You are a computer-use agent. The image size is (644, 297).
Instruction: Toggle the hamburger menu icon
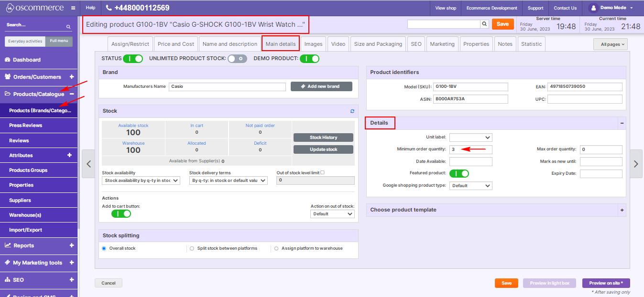pos(73,8)
